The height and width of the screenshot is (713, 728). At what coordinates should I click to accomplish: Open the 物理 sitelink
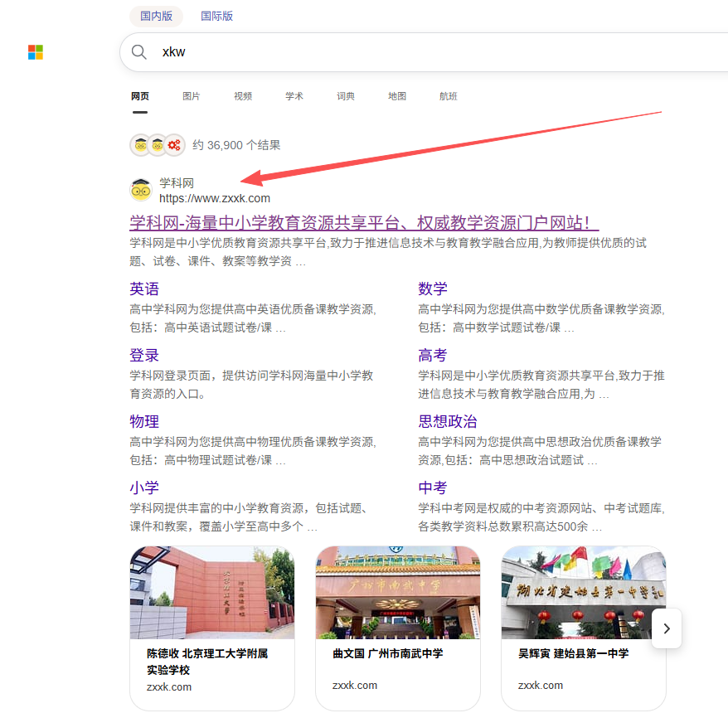(144, 421)
